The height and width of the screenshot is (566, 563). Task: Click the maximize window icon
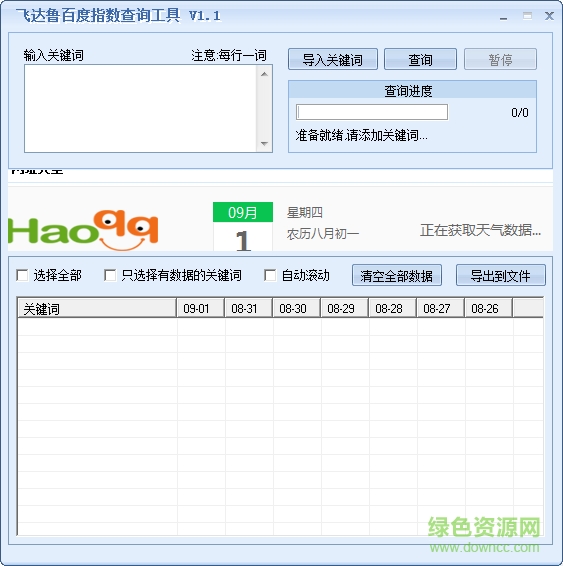(527, 16)
